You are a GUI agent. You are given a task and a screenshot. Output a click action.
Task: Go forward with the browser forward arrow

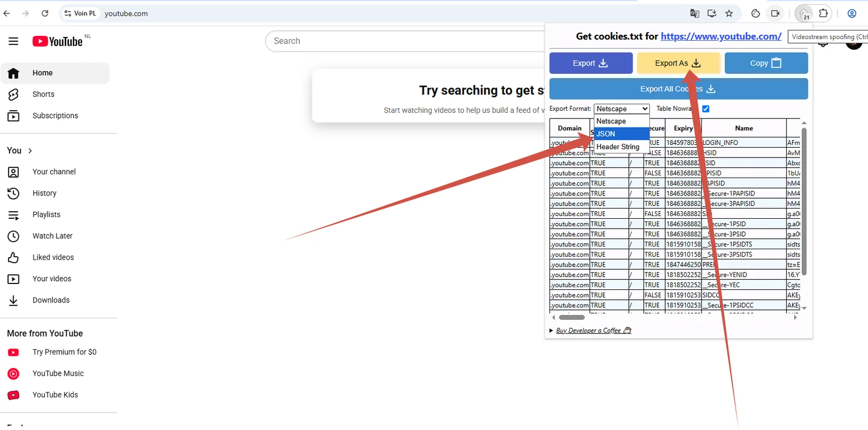pos(25,14)
